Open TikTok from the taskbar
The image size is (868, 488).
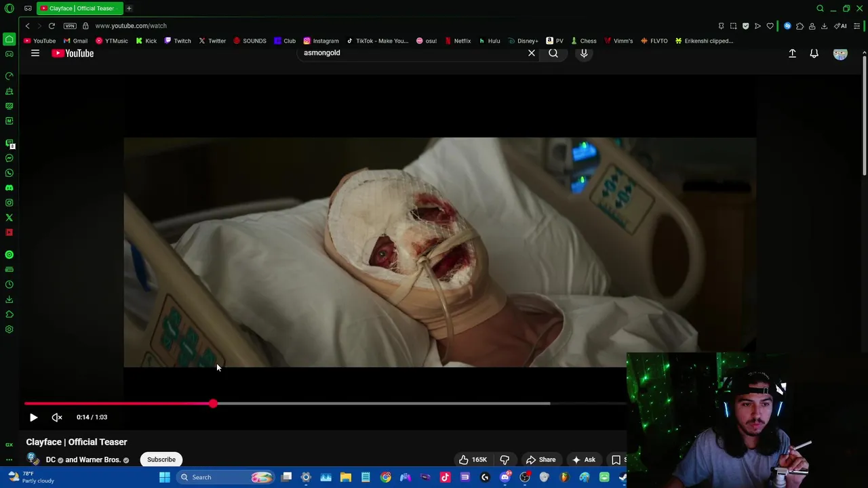pyautogui.click(x=445, y=477)
